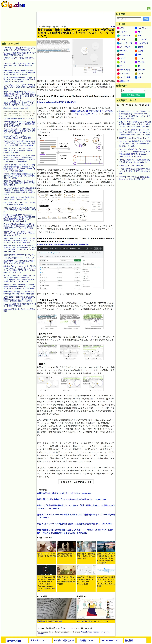Screen dimensions: 152x644
Task: Open the ranking item about Google AI Overview traffic
Action: 134,178
